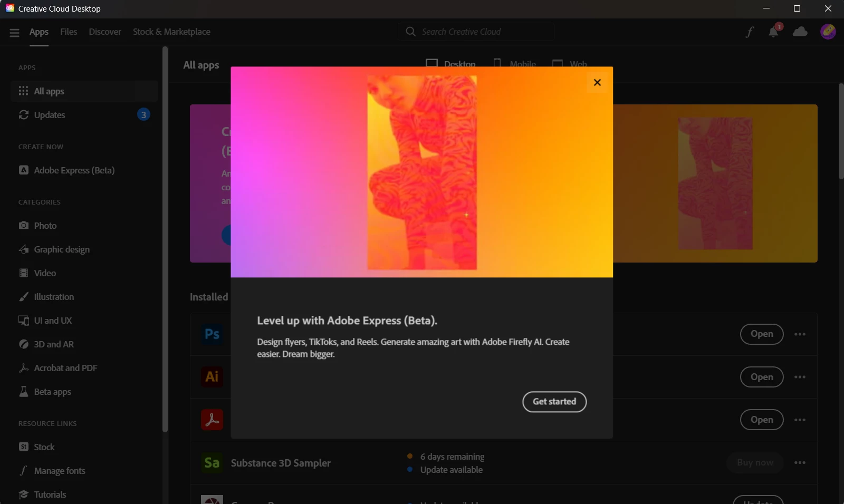Image resolution: width=844 pixels, height=504 pixels.
Task: Click the All apps grid icon
Action: coord(23,91)
